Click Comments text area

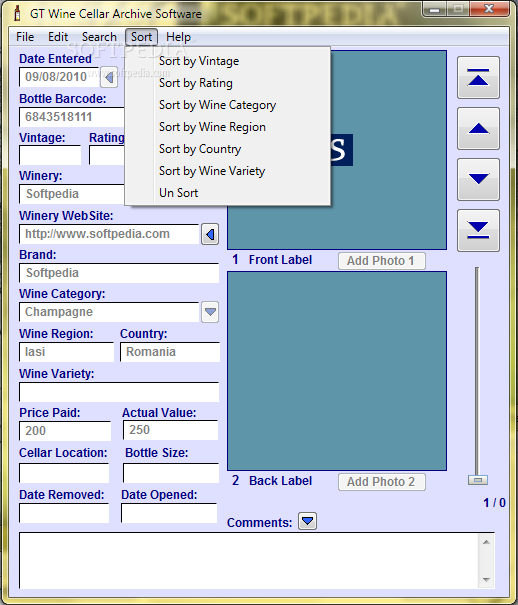click(249, 560)
